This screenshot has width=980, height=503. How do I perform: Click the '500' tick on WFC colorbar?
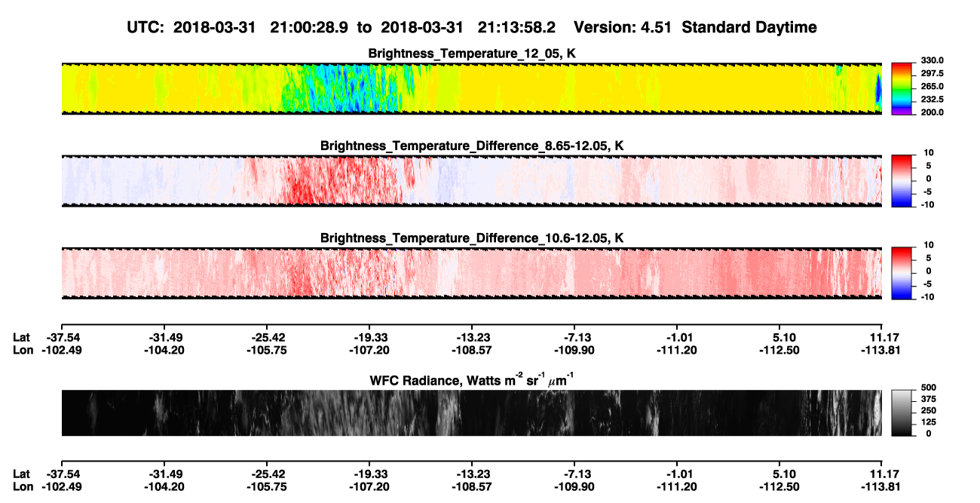coord(928,389)
